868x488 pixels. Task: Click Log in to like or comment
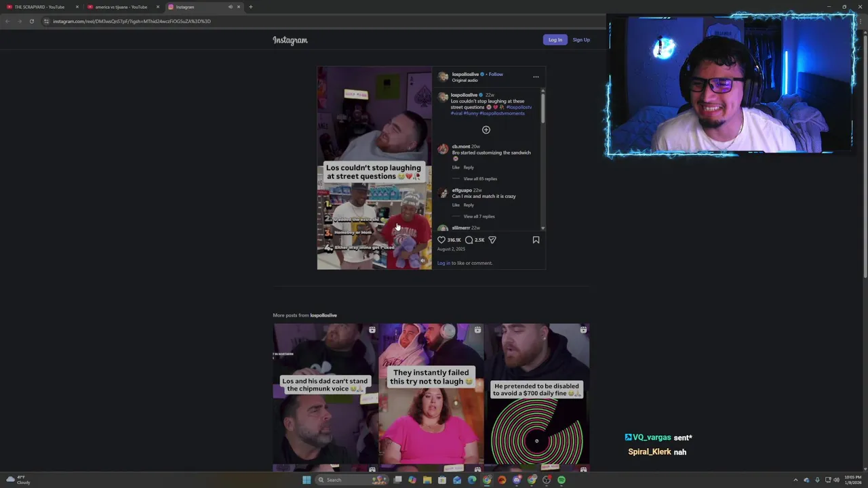[443, 263]
